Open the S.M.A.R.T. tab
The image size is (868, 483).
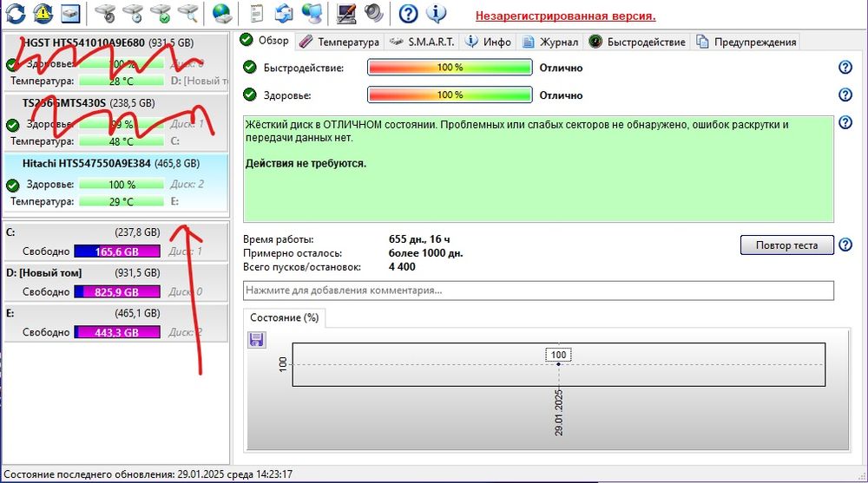point(421,42)
